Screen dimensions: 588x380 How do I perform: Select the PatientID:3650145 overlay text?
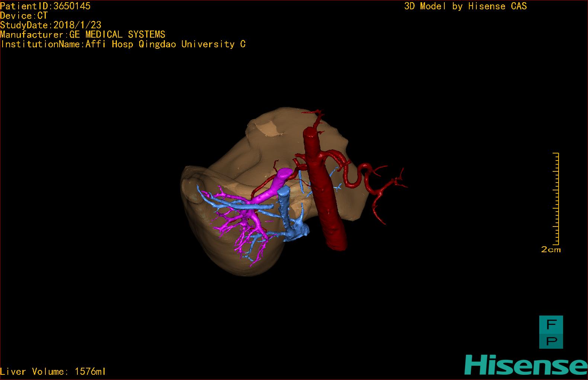(45, 6)
